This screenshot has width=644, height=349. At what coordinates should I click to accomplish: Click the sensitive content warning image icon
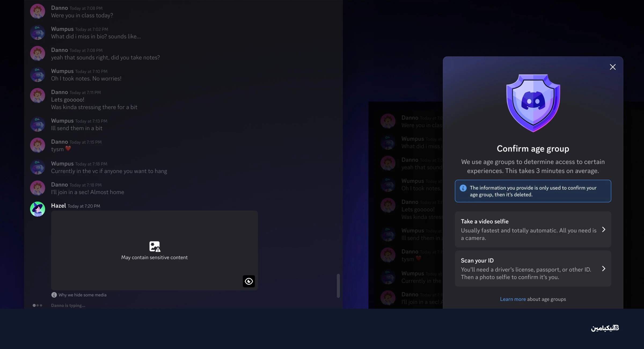[155, 246]
